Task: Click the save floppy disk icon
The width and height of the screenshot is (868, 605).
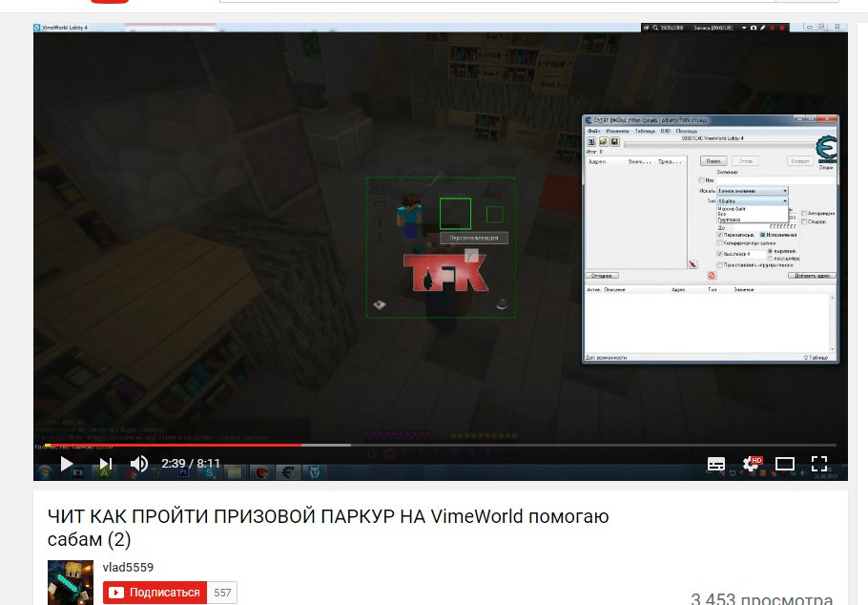Action: click(x=614, y=142)
